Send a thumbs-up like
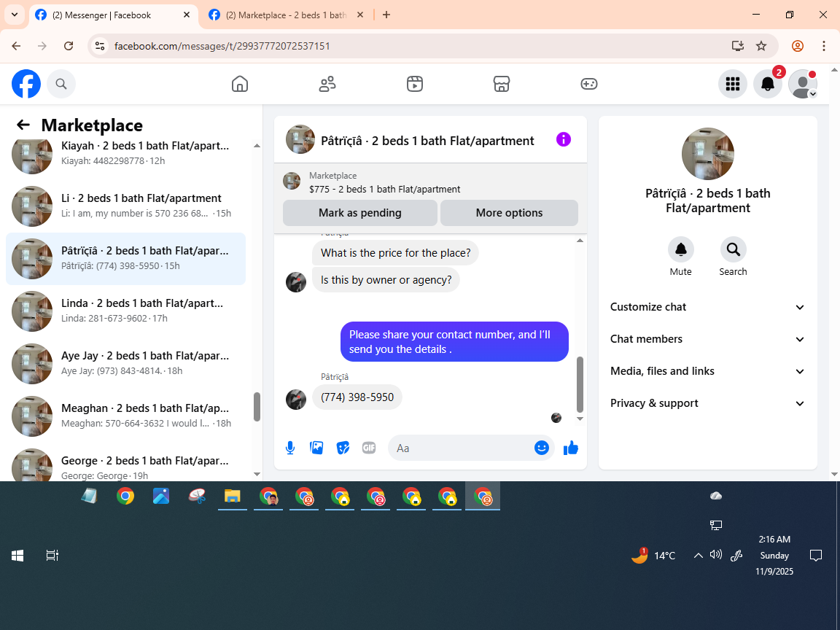The height and width of the screenshot is (630, 840). [x=571, y=448]
